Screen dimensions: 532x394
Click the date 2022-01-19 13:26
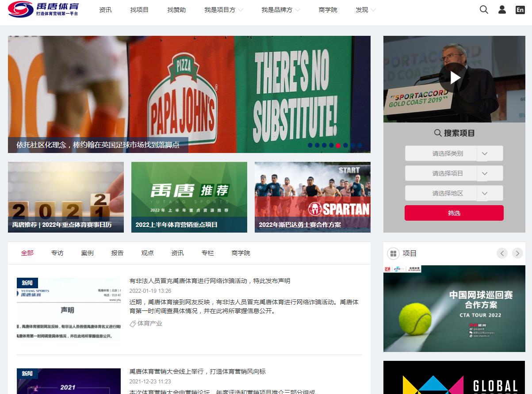click(x=150, y=291)
